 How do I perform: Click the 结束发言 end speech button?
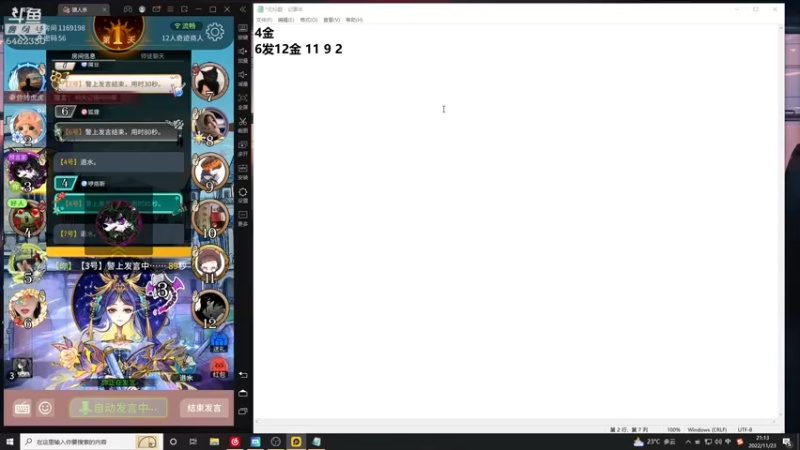(204, 408)
